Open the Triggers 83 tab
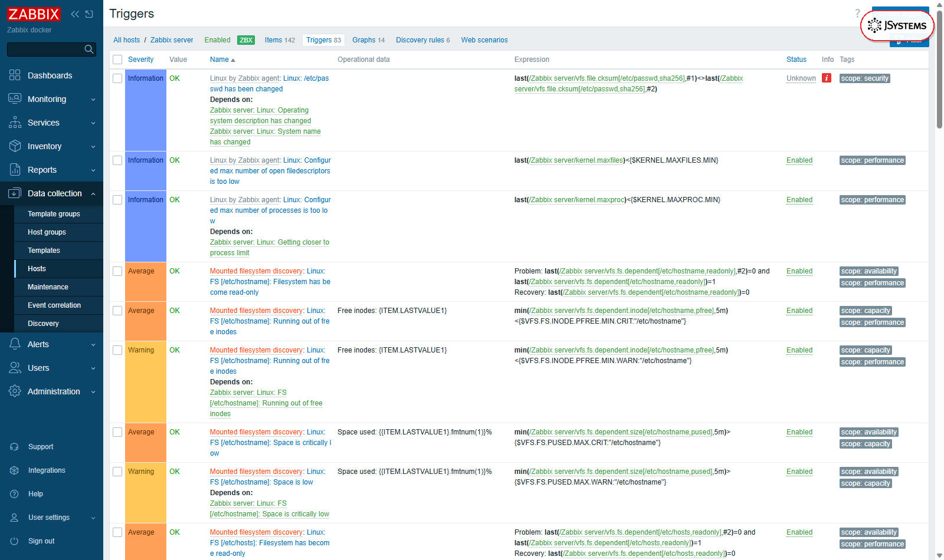Image resolution: width=944 pixels, height=560 pixels. [323, 40]
